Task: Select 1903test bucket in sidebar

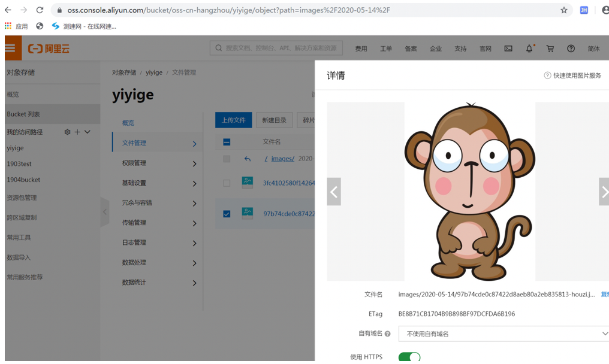Action: [x=19, y=164]
